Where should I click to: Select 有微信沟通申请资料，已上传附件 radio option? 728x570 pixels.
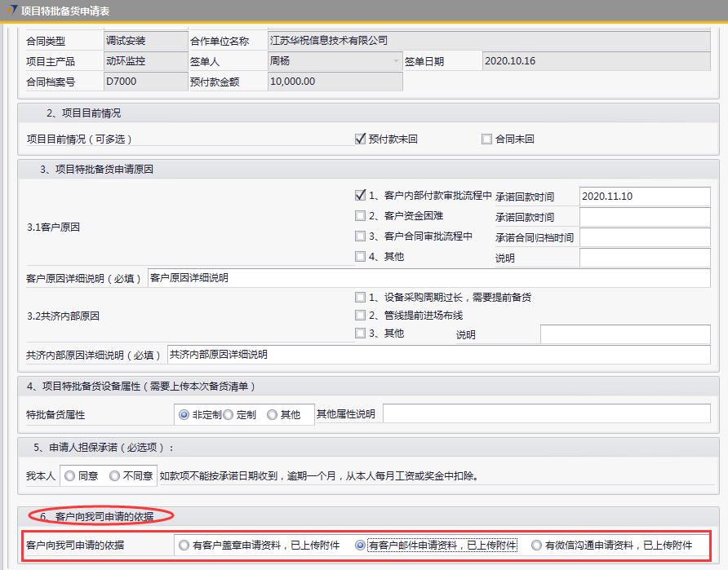536,545
